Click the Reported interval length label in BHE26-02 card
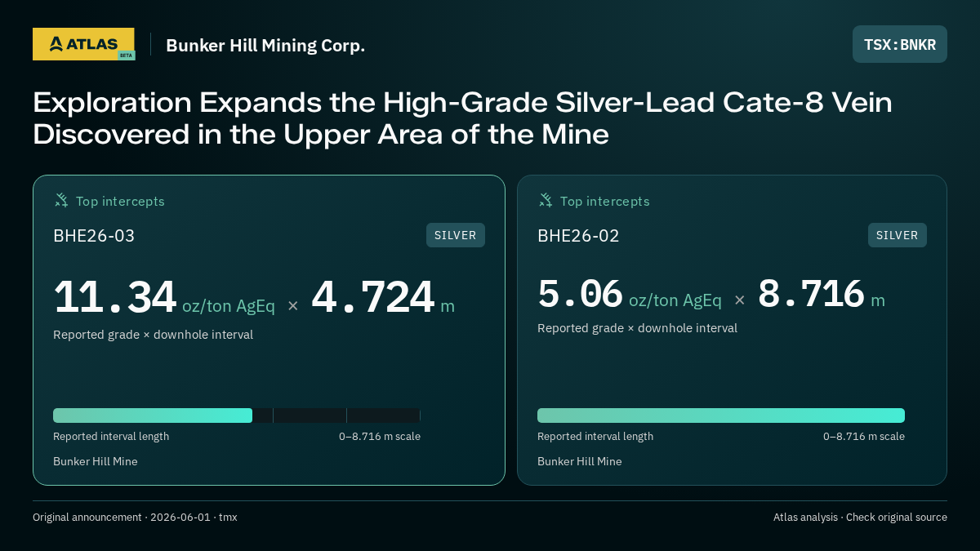Screen dimensions: 980x551 tap(595, 437)
